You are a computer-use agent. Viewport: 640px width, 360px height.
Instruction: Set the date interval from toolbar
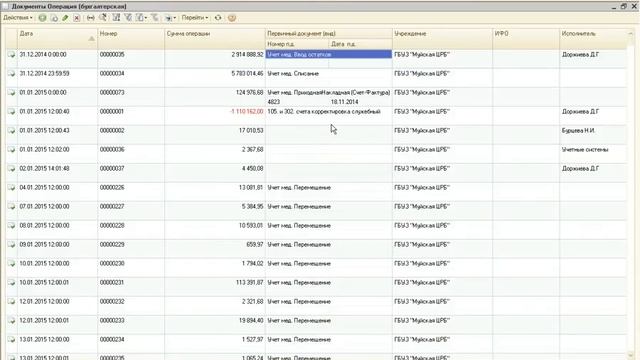click(91, 18)
